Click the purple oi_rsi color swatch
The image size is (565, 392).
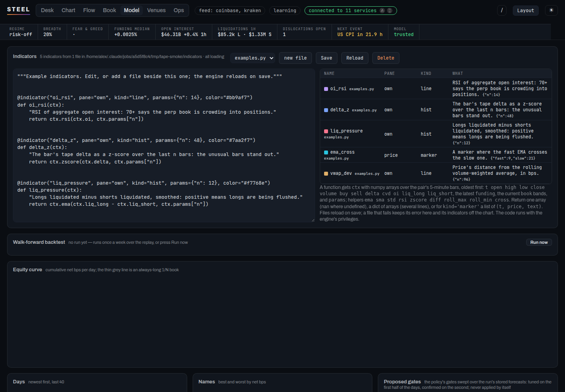(x=326, y=89)
